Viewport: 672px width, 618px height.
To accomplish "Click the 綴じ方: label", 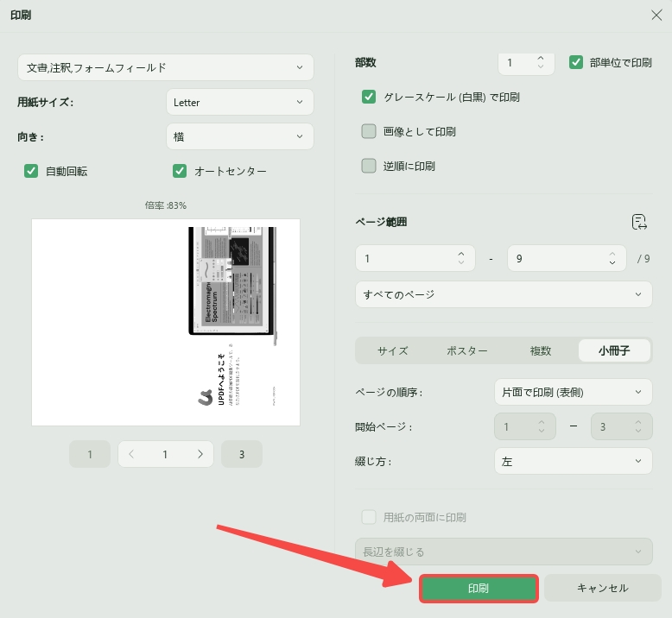I will [x=373, y=462].
